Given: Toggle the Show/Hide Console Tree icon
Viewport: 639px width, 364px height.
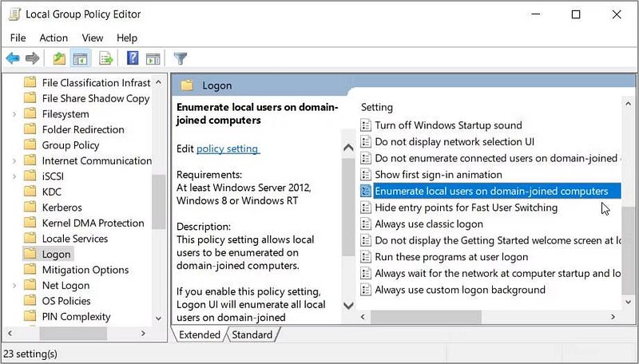Looking at the screenshot, I should [x=81, y=58].
